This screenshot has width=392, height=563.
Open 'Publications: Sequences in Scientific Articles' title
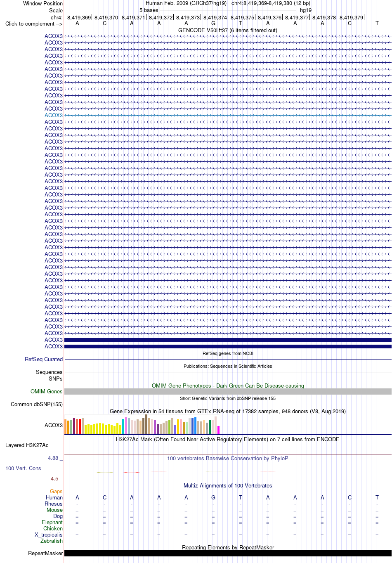point(228,367)
